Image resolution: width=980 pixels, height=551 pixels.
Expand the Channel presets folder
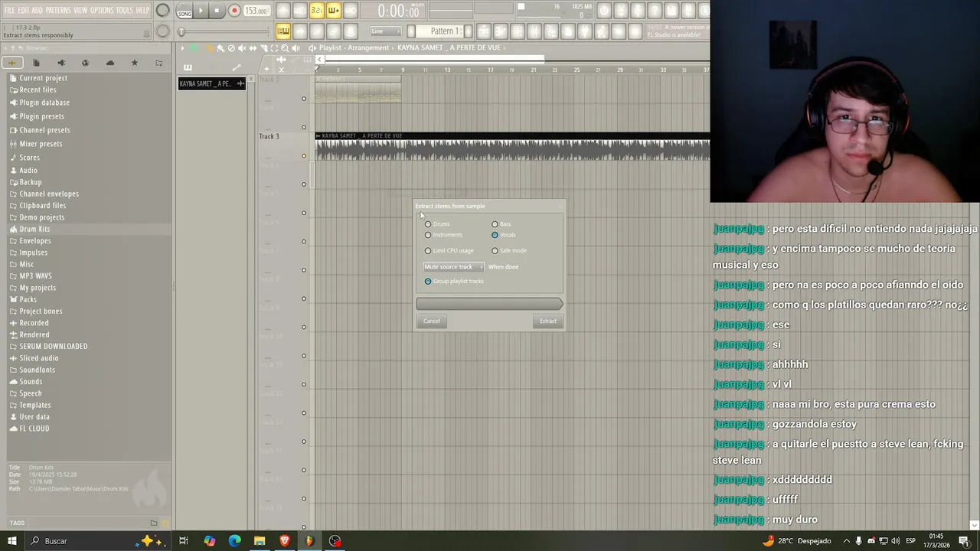click(44, 130)
